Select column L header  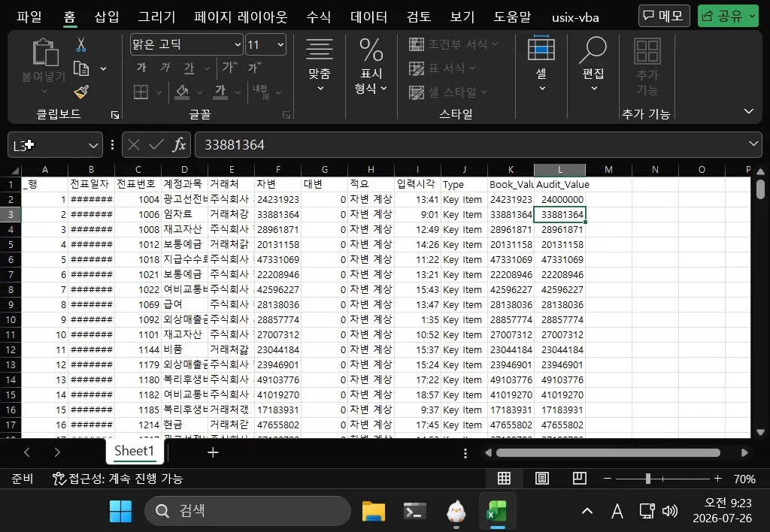[x=559, y=169]
